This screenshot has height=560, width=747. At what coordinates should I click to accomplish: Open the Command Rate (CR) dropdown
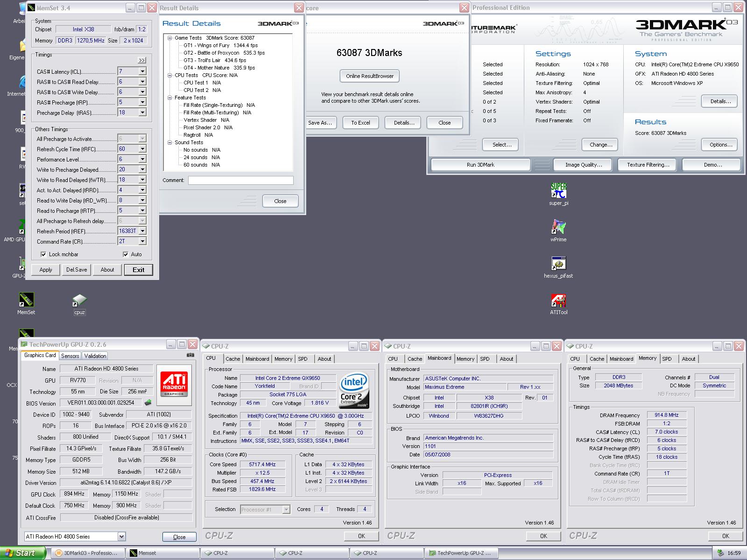[x=142, y=241]
